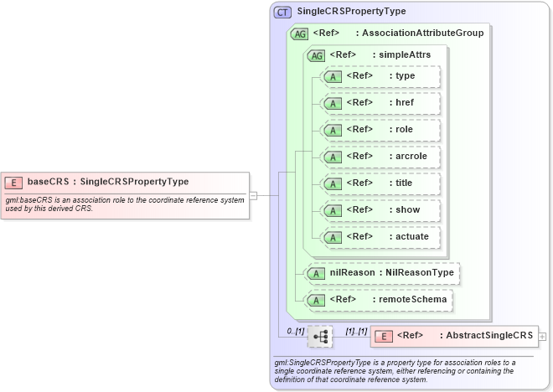Image resolution: width=553 pixels, height=392 pixels.
Task: Click the A icon of arcrole attribute
Action: point(333,157)
